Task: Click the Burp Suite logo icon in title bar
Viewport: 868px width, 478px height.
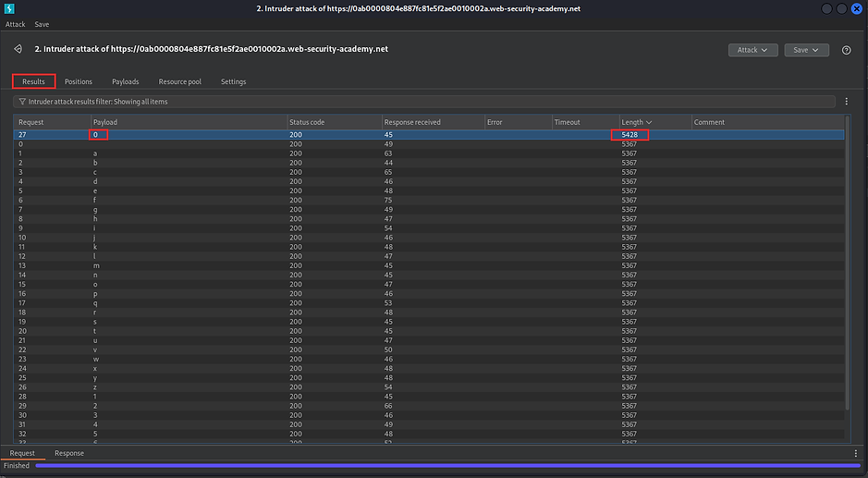Action: pos(9,8)
